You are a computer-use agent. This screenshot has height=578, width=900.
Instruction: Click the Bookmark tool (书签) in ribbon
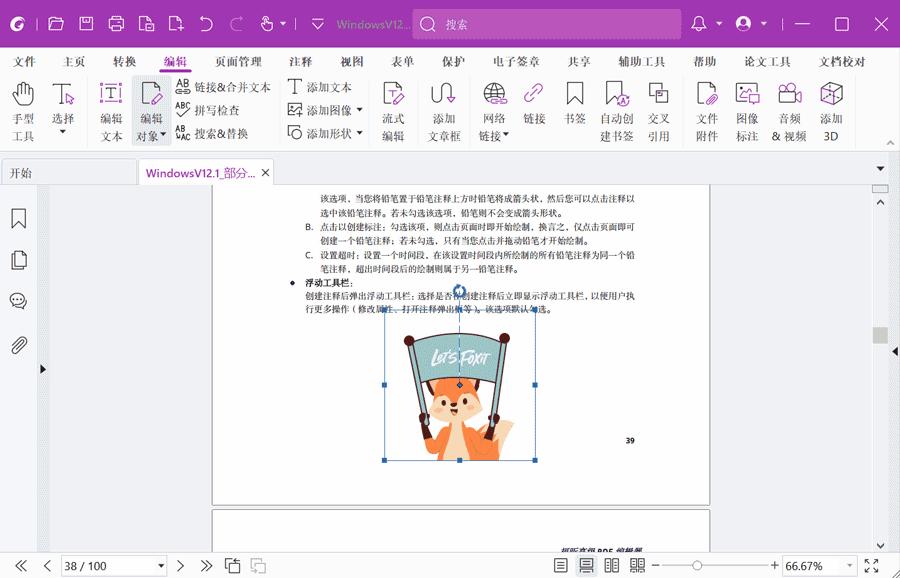[575, 103]
